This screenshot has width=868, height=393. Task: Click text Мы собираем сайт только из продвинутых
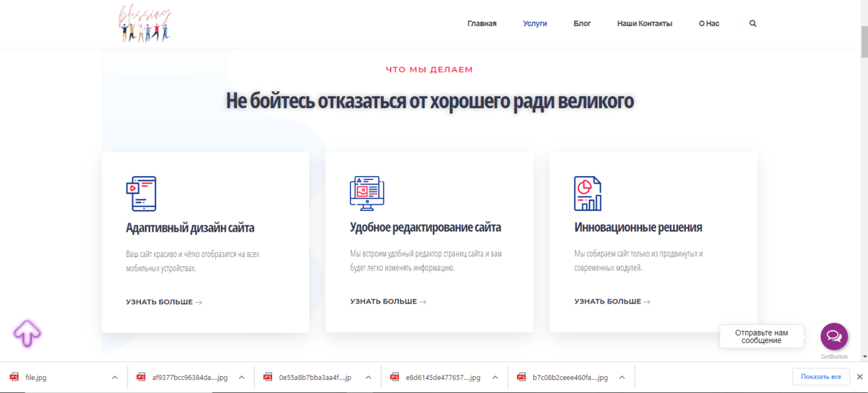639,260
